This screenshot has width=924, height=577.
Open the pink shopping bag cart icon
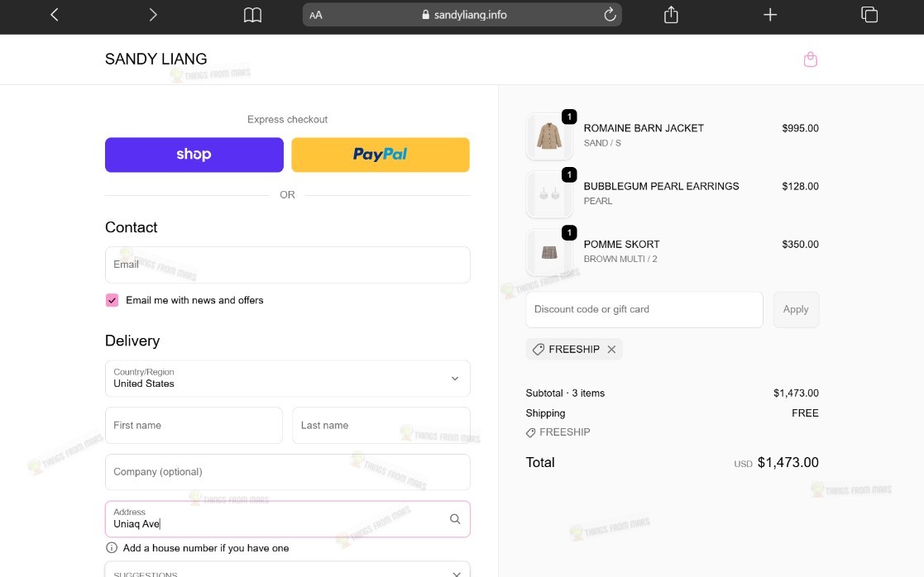click(x=811, y=59)
